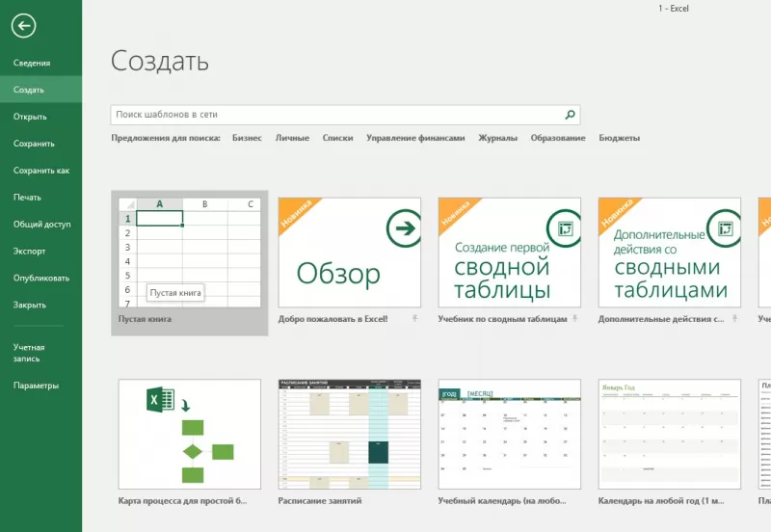Click the 'Карта процесса для простой б...' caption
Screen dimensions: 771x532
(182, 501)
